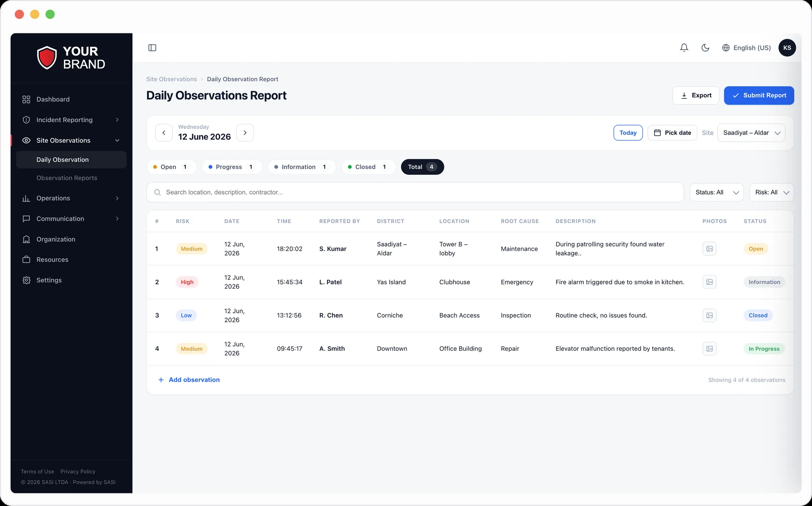Open the Pick date calendar
The image size is (812, 506).
pos(672,133)
